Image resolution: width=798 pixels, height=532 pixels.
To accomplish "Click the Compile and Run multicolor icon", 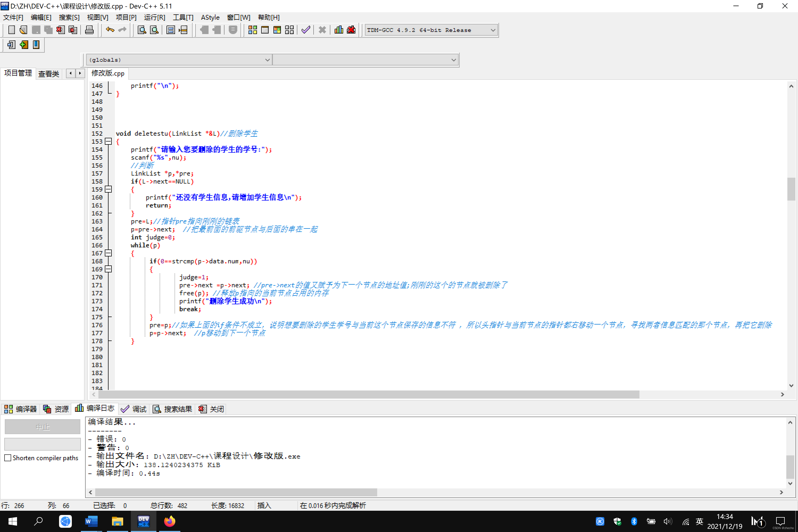I will [277, 30].
